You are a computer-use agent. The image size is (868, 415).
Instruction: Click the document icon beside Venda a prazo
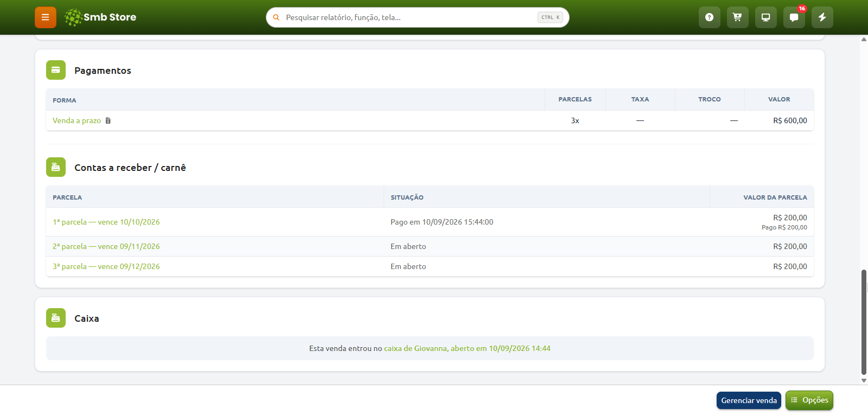tap(108, 120)
